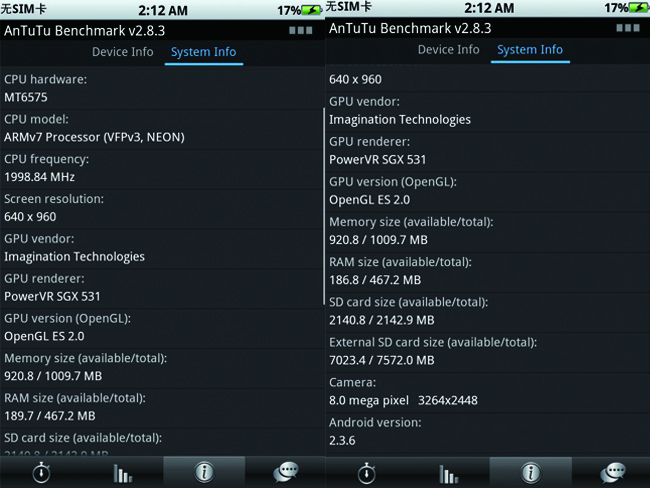Open the chat bubble feedback icon in right screen
The height and width of the screenshot is (488, 650).
click(612, 473)
